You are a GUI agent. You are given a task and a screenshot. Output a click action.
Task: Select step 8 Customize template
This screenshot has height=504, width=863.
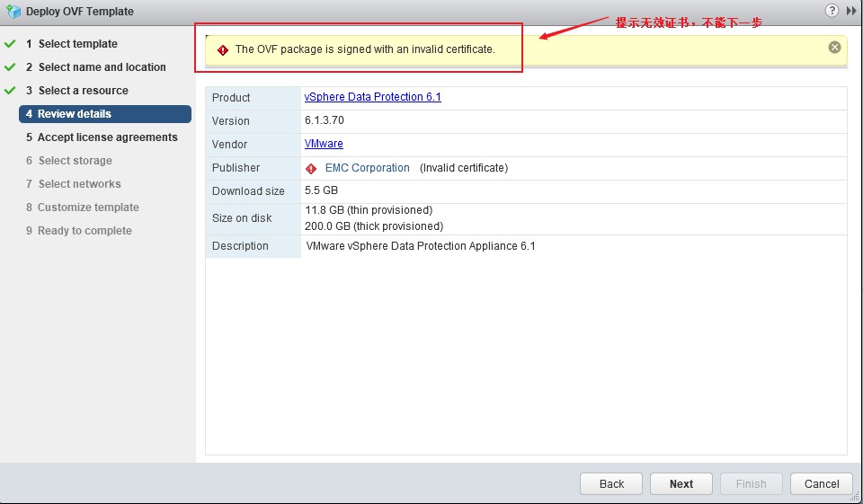coord(83,208)
